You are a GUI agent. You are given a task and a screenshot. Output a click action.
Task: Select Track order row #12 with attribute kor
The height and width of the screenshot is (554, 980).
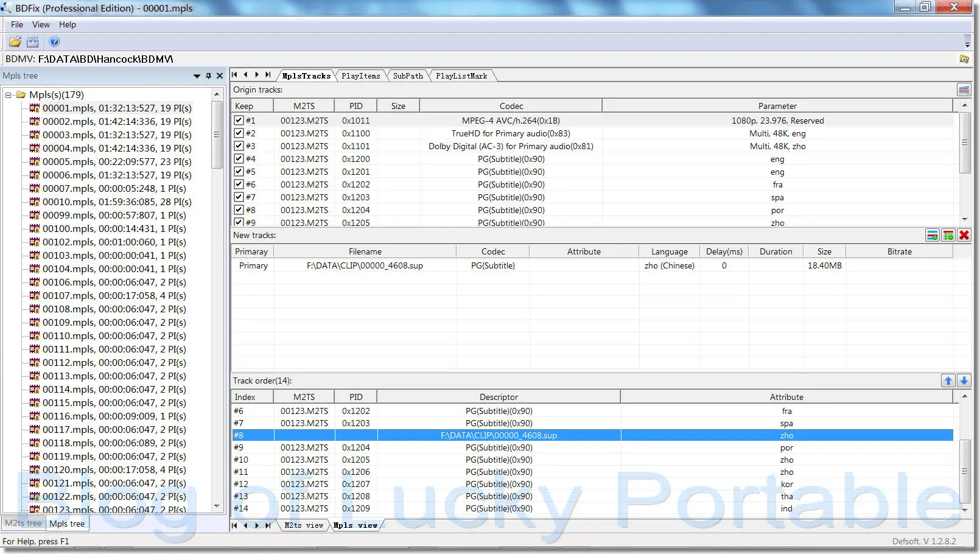tap(592, 484)
